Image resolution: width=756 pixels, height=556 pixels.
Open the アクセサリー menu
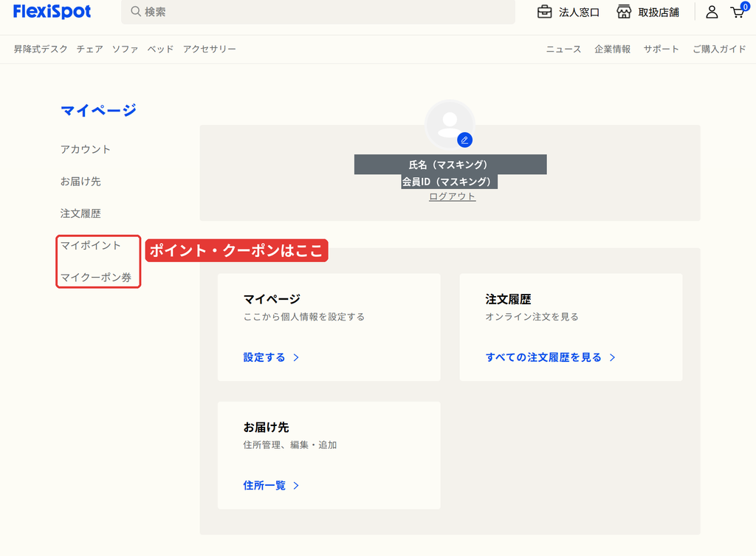point(209,49)
